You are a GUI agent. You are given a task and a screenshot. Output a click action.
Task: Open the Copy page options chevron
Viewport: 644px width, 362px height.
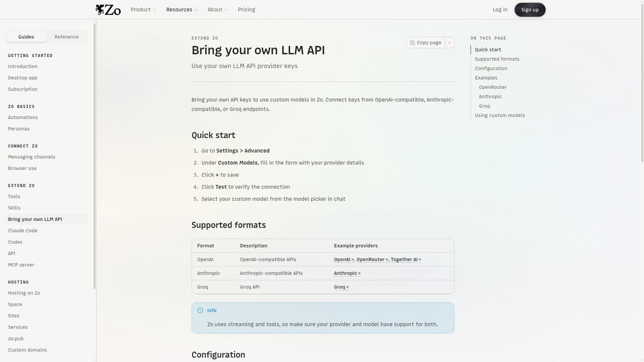(x=450, y=43)
